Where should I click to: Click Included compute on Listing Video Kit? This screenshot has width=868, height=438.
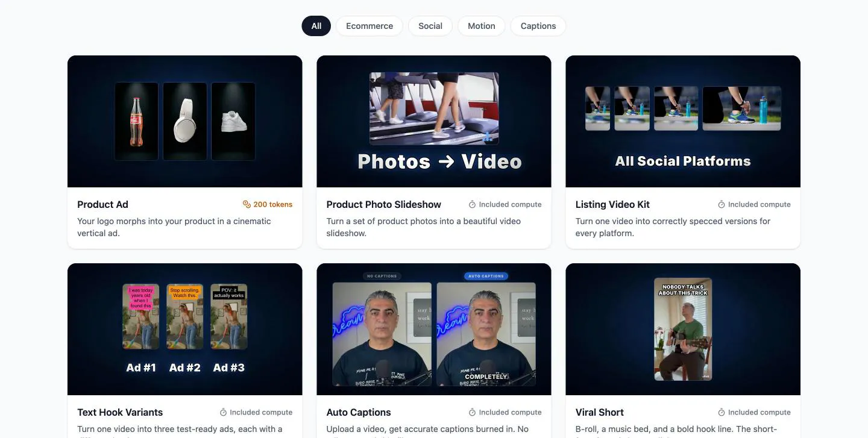[759, 205]
